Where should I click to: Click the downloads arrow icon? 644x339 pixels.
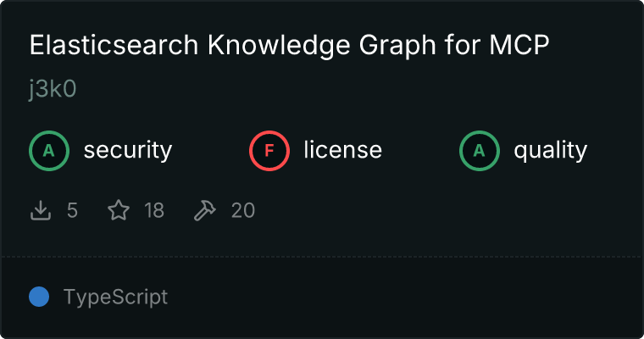click(41, 210)
